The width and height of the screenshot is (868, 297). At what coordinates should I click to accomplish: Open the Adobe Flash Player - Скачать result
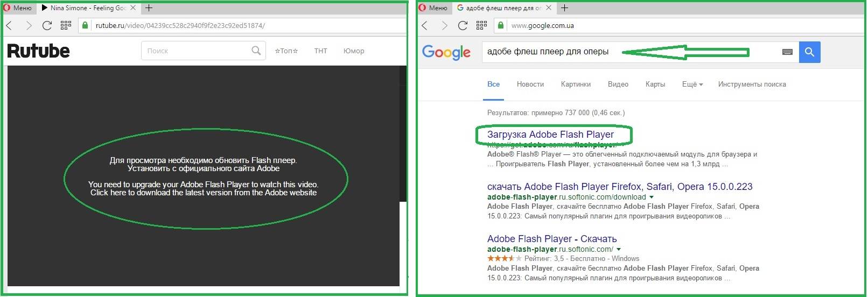551,239
